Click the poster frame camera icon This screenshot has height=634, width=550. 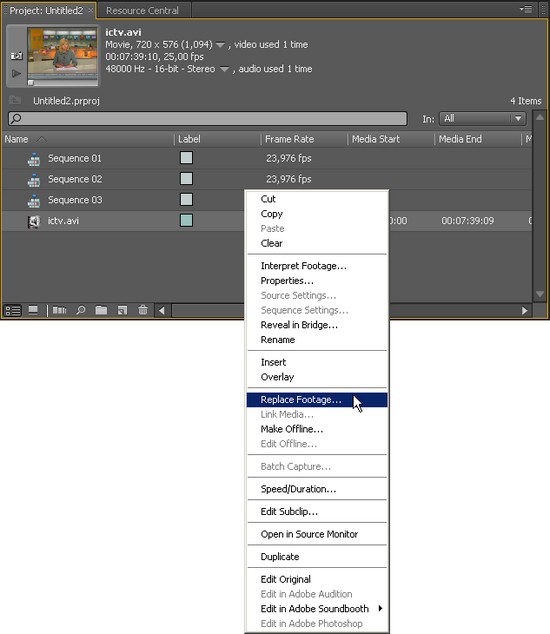16,56
